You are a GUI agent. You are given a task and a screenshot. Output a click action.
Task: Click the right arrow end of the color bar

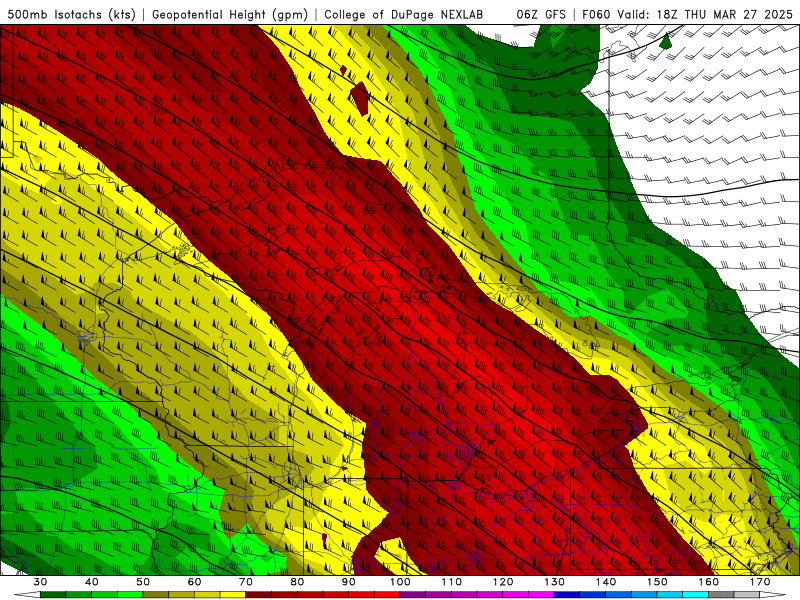coord(773,595)
